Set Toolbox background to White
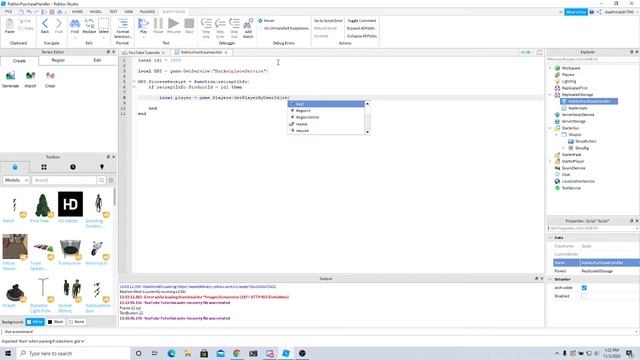The height and width of the screenshot is (360, 640). (x=35, y=322)
